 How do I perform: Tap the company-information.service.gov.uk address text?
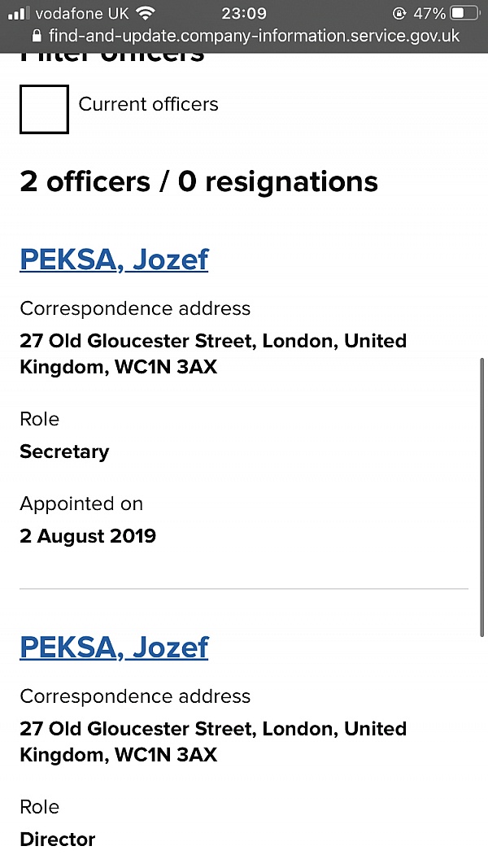[254, 37]
